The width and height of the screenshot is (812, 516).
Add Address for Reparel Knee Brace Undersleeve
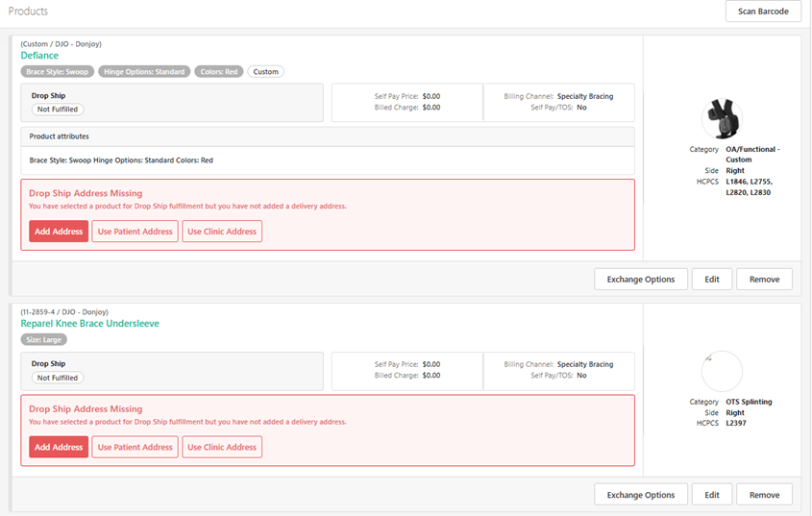point(59,447)
